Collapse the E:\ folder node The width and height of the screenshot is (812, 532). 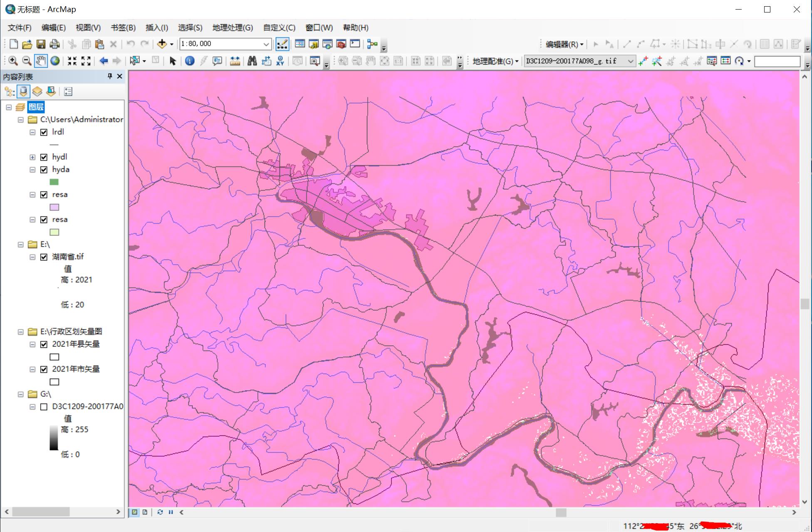[x=20, y=245]
